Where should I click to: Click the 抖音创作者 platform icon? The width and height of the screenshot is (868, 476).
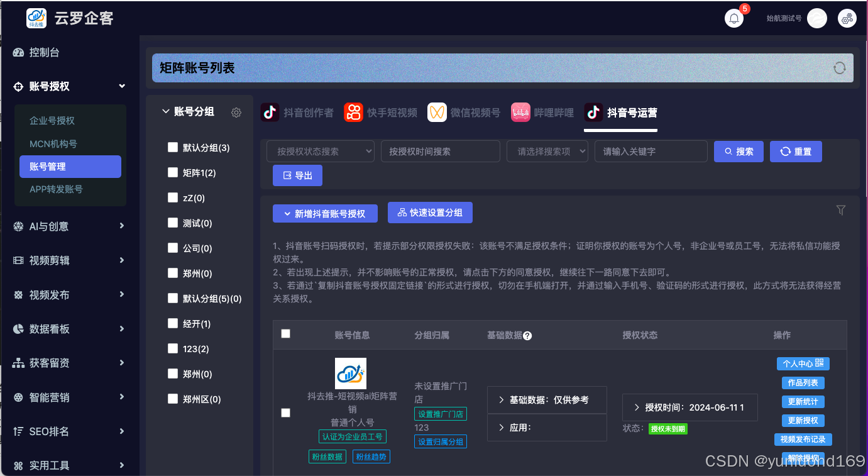point(270,113)
